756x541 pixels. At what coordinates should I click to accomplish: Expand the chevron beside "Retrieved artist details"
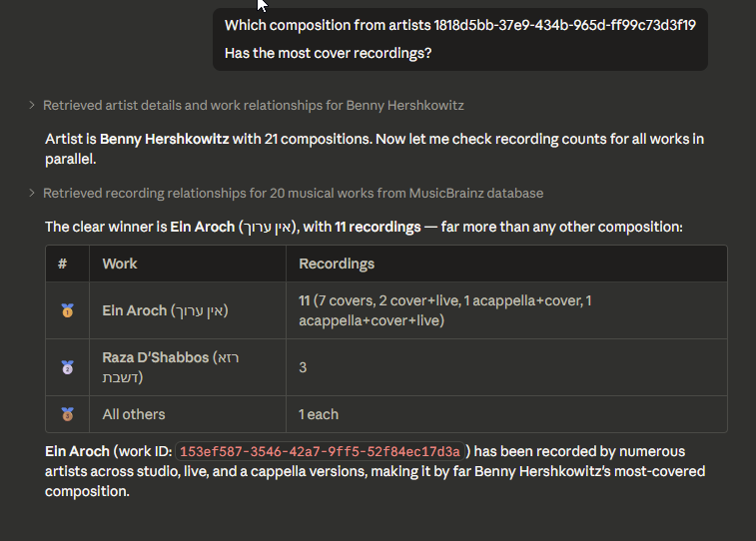pos(33,105)
